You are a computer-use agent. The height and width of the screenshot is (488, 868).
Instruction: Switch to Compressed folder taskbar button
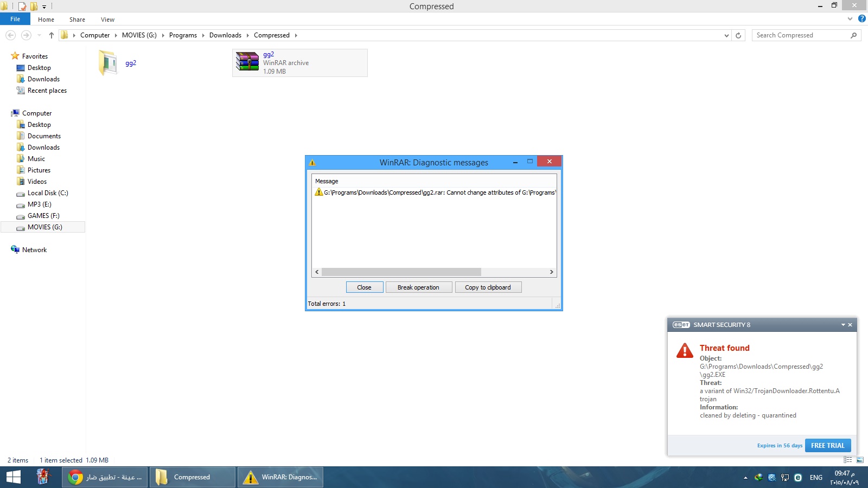tap(193, 477)
